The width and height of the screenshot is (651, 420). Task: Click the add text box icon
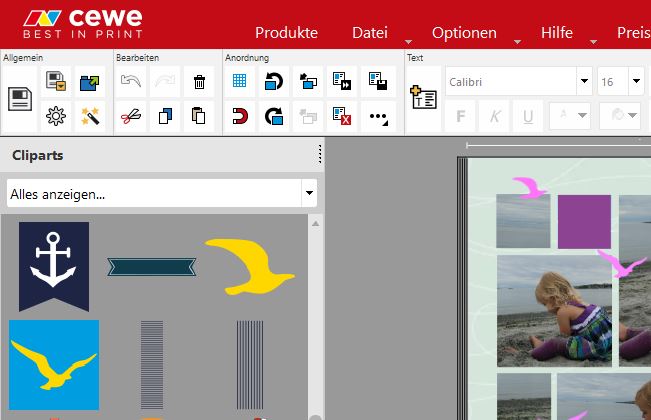[x=423, y=97]
